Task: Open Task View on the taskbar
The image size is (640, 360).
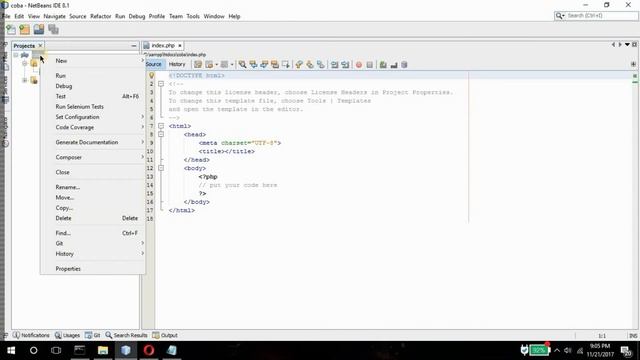Action: pyautogui.click(x=56, y=350)
